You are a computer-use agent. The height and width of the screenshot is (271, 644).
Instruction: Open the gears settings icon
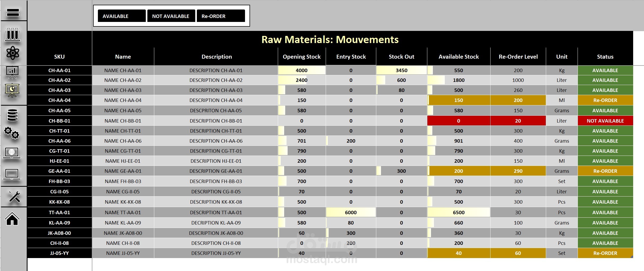[x=12, y=133]
